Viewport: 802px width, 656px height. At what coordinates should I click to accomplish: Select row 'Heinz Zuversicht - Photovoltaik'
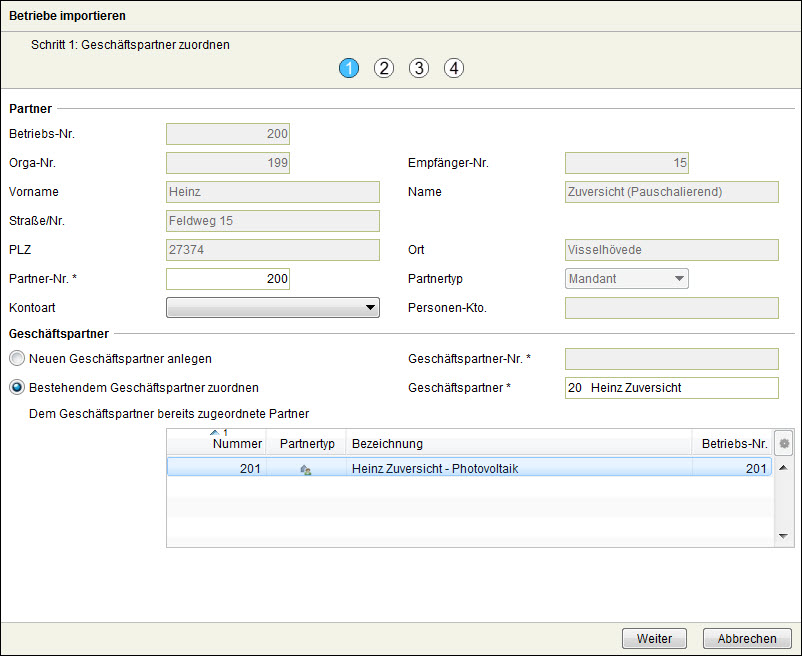(x=469, y=468)
